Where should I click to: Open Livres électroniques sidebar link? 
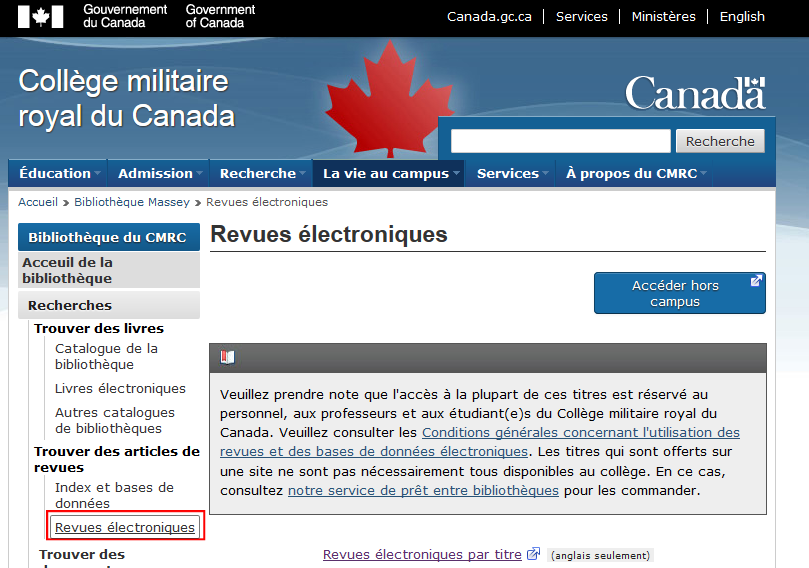(120, 388)
